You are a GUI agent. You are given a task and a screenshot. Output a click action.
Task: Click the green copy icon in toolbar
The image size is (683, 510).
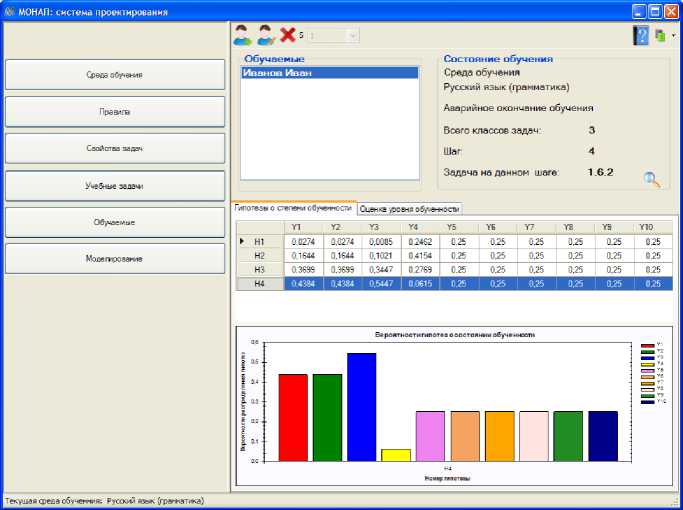(661, 36)
